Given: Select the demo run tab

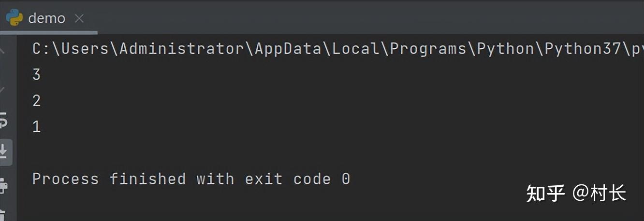Looking at the screenshot, I should [46, 18].
